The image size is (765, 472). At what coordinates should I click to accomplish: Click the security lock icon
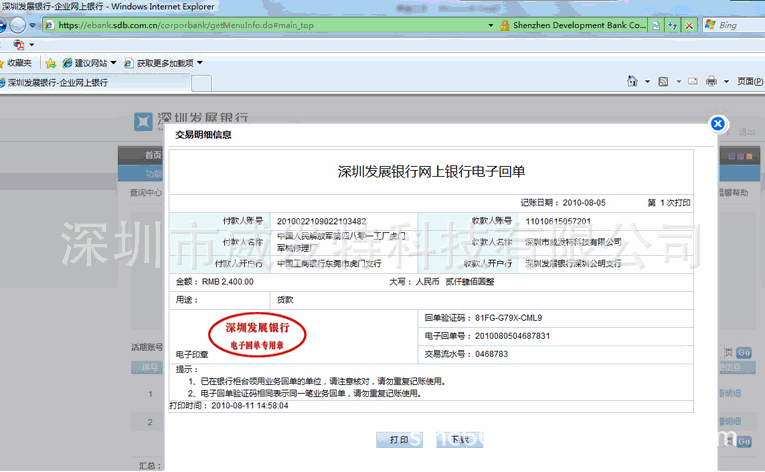[505, 24]
